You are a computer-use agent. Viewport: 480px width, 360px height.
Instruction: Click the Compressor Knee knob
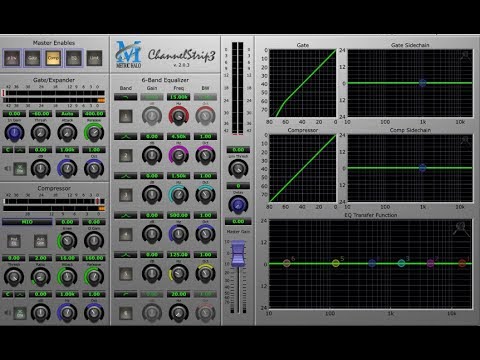67,241
